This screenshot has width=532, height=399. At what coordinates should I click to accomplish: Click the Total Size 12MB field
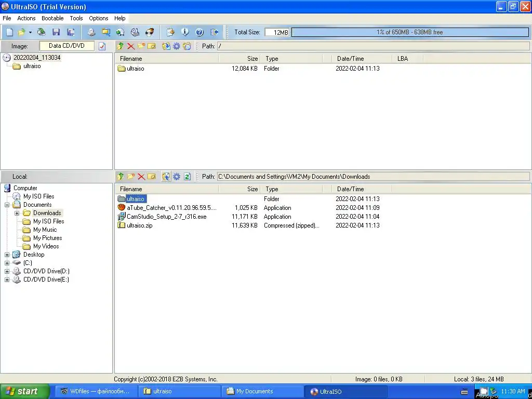pyautogui.click(x=277, y=32)
